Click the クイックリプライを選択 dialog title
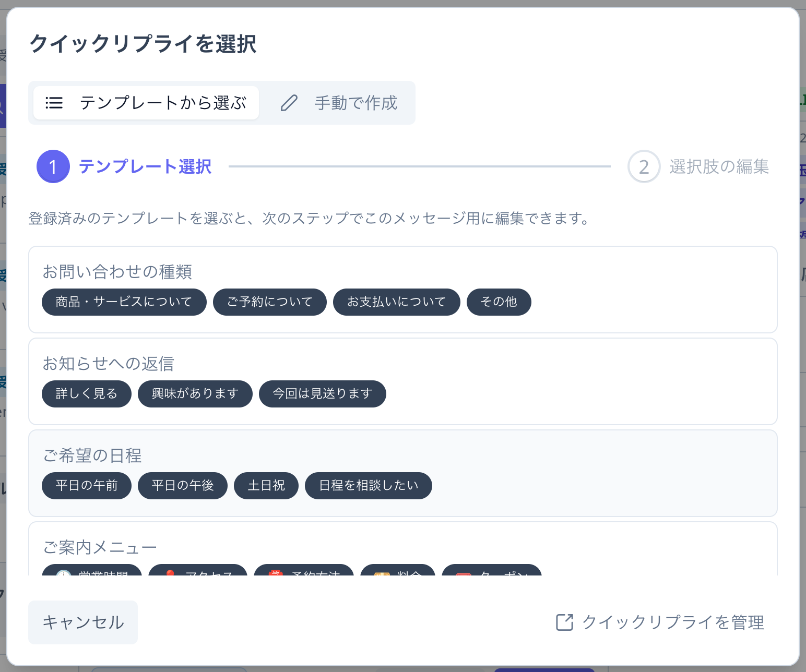This screenshot has height=672, width=806. pyautogui.click(x=143, y=44)
